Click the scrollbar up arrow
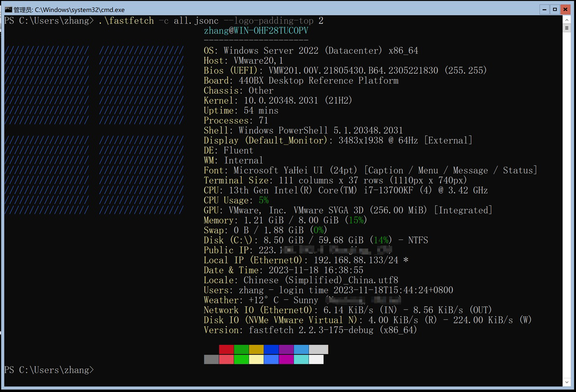This screenshot has width=576, height=392. (567, 20)
